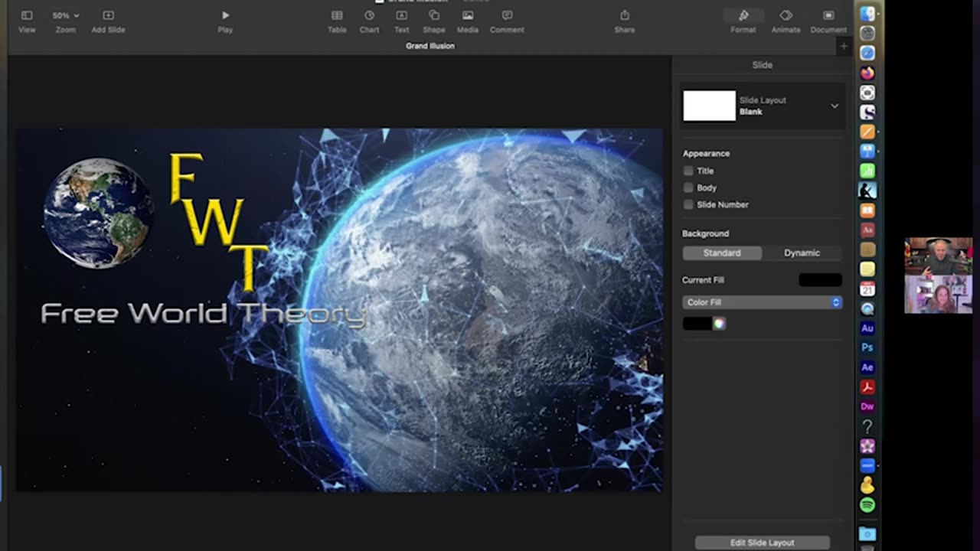Open the Screenshot app in Dock
Viewport: 980px width, 551px height.
(x=867, y=93)
